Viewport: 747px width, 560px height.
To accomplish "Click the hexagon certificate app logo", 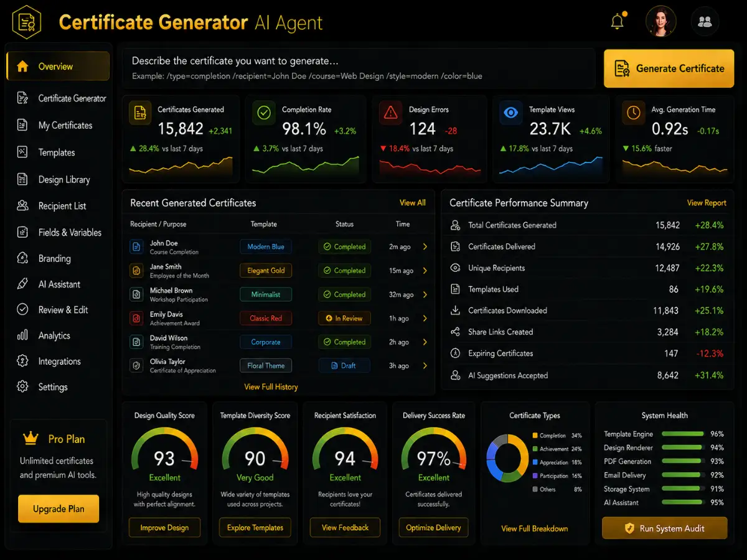I will (26, 22).
